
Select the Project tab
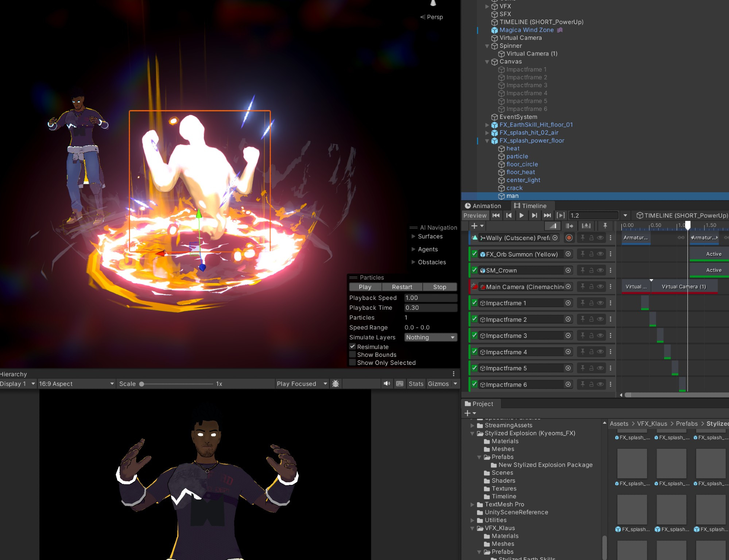click(479, 404)
